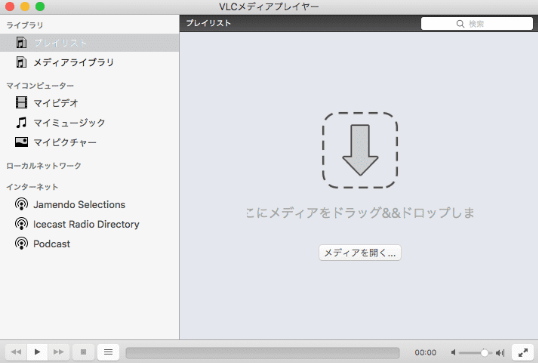
Task: Skip forward with the fast-forward button
Action: tap(58, 352)
